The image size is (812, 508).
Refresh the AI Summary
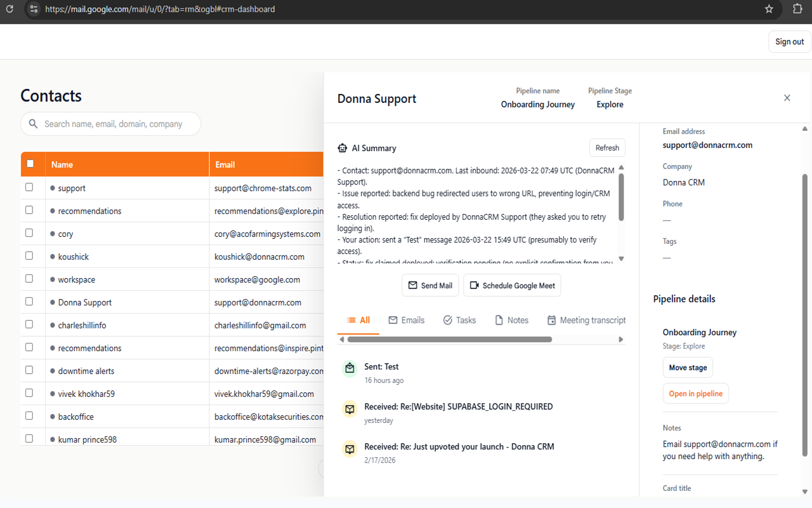click(x=607, y=148)
